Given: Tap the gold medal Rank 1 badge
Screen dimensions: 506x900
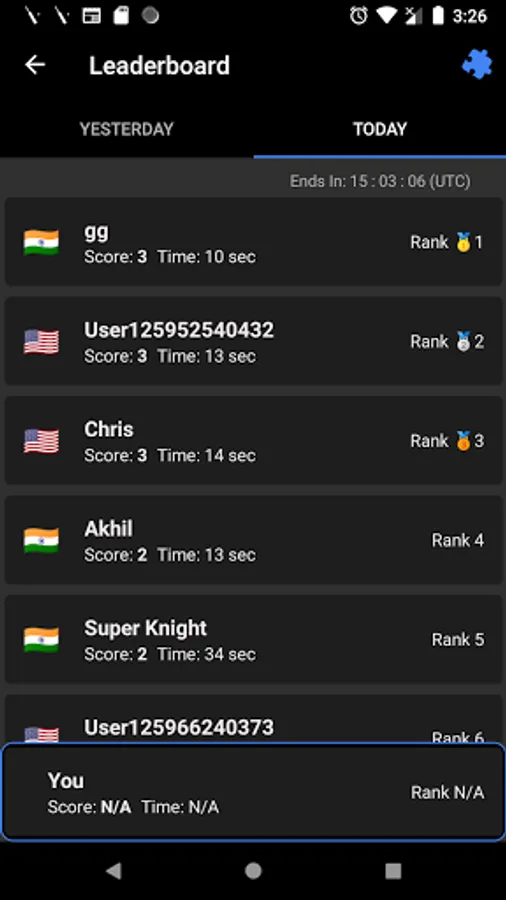Looking at the screenshot, I should pyautogui.click(x=447, y=242).
